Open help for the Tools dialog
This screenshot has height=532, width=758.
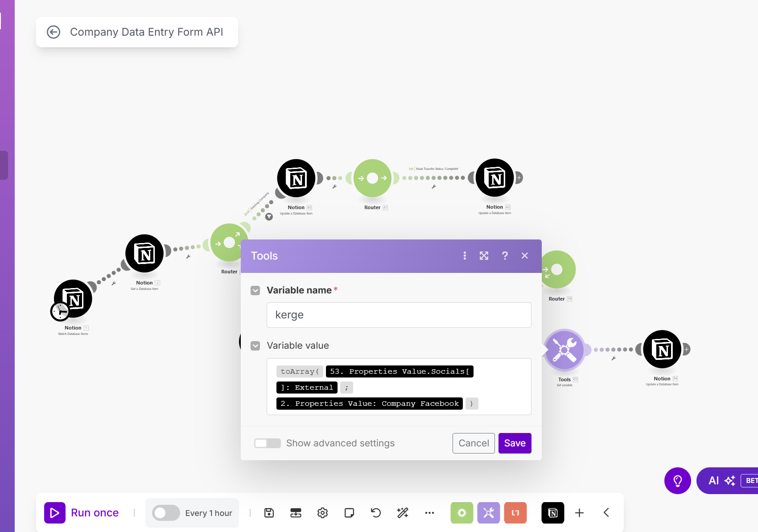pyautogui.click(x=505, y=256)
